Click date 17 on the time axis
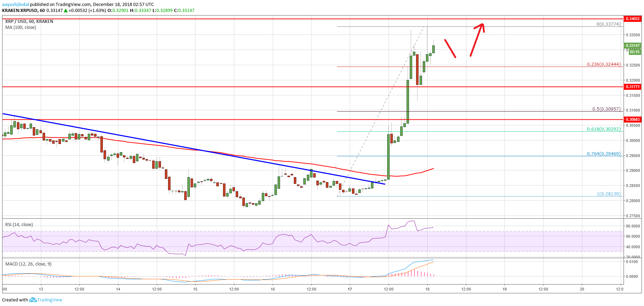The image size is (644, 306). click(x=350, y=289)
